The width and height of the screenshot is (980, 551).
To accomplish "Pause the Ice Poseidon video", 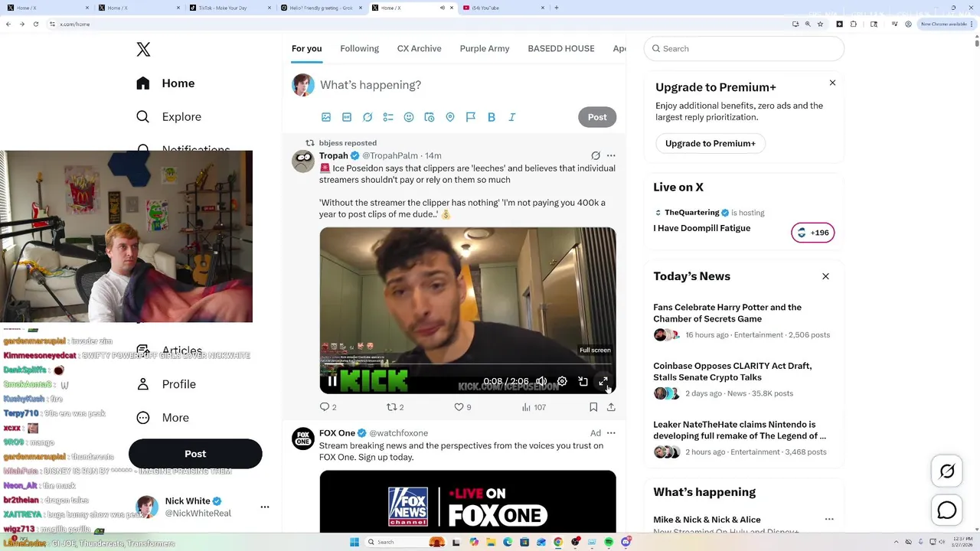I will 332,381.
